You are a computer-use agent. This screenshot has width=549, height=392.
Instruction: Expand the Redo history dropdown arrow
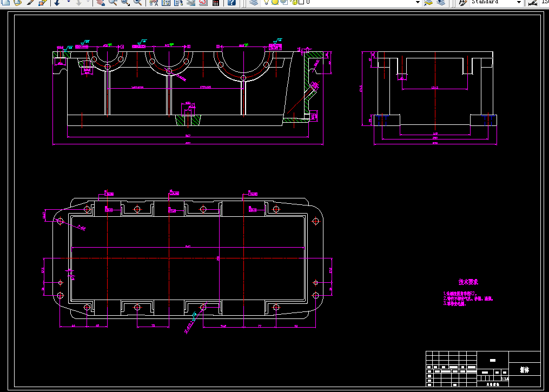(88, 2)
